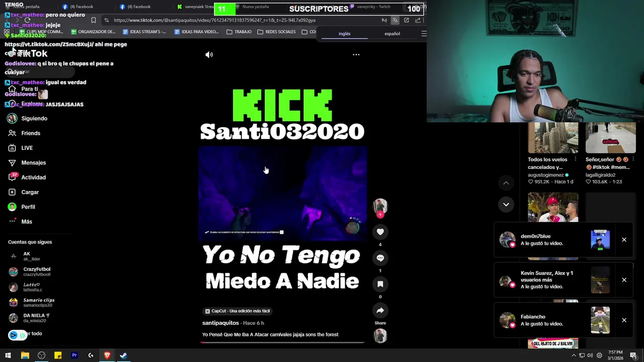Open ORGANIZADOR DE... bookmark
The image size is (644, 362).
coord(93,32)
